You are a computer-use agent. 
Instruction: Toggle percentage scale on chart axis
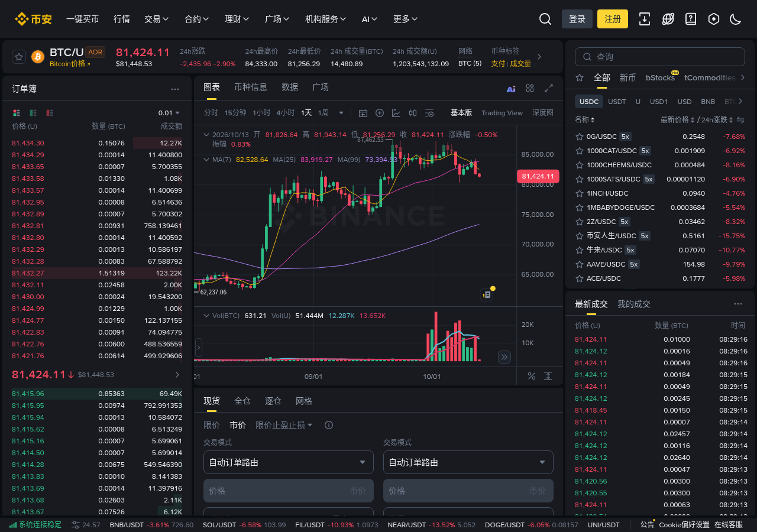click(x=531, y=376)
